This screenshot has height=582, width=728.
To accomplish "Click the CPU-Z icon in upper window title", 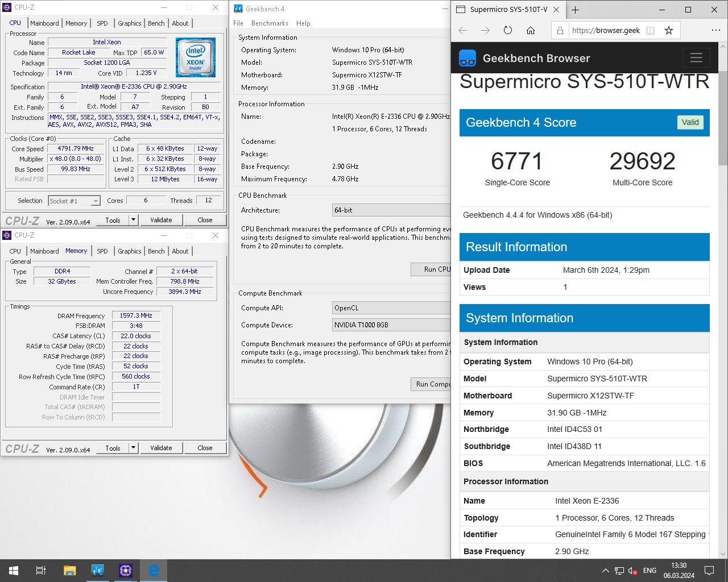I will (7, 7).
